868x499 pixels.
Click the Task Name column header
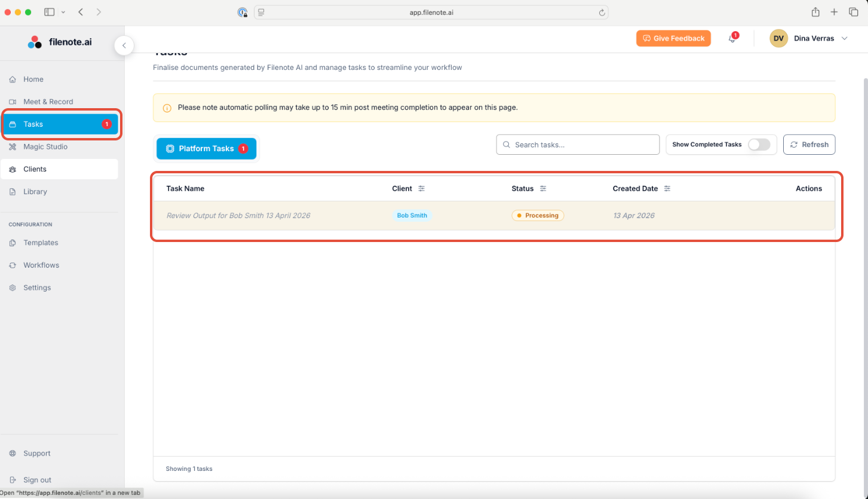click(x=185, y=189)
